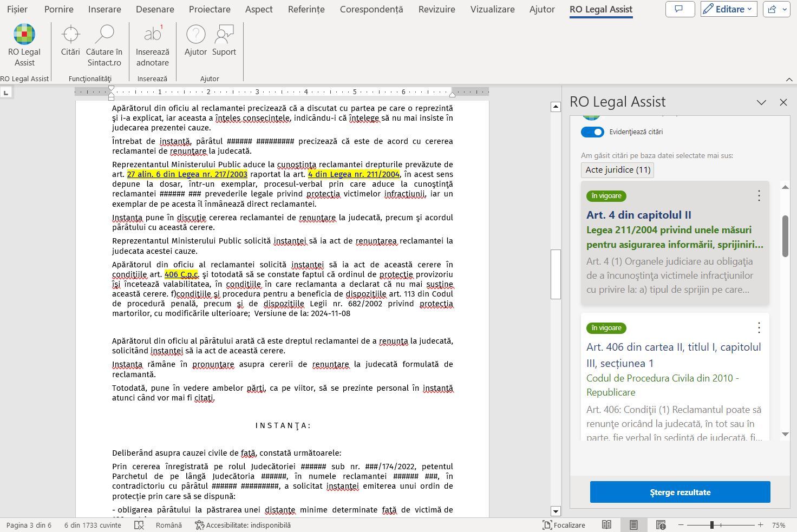Open the Art. 406 din cartea II result

click(674, 355)
